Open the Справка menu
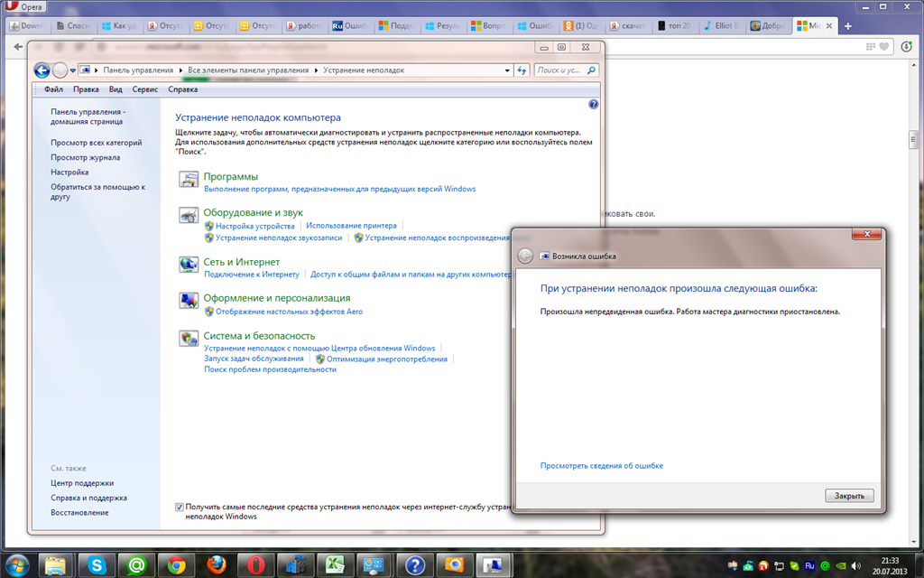The height and width of the screenshot is (578, 924). 182,89
